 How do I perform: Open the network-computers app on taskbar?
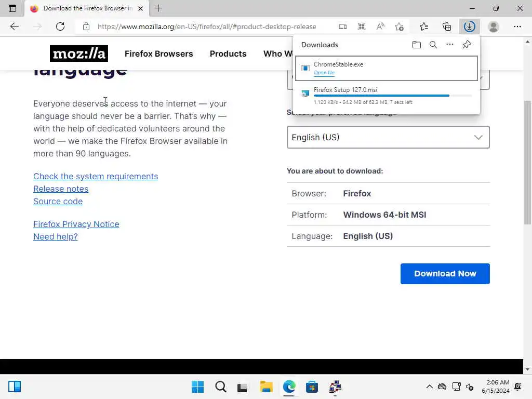(335, 387)
